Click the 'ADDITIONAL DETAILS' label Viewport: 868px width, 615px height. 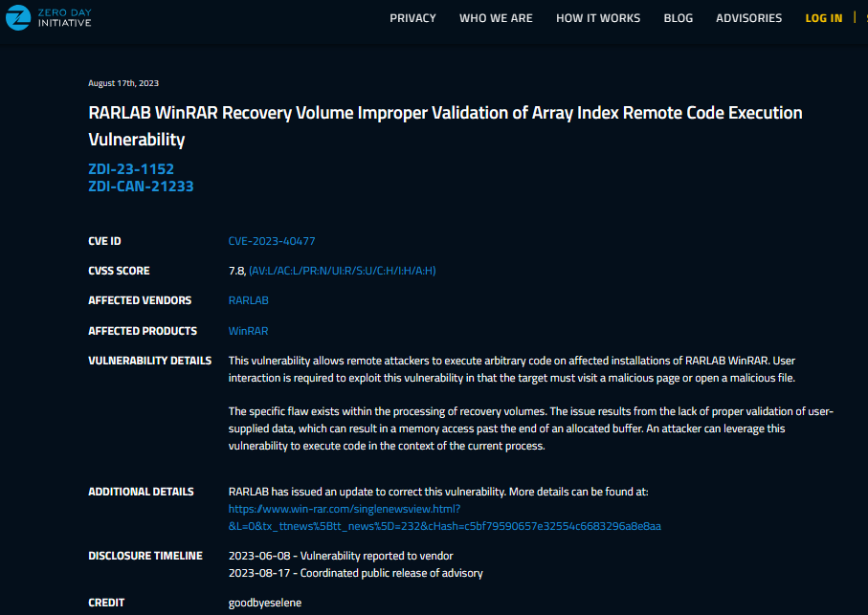pos(142,492)
